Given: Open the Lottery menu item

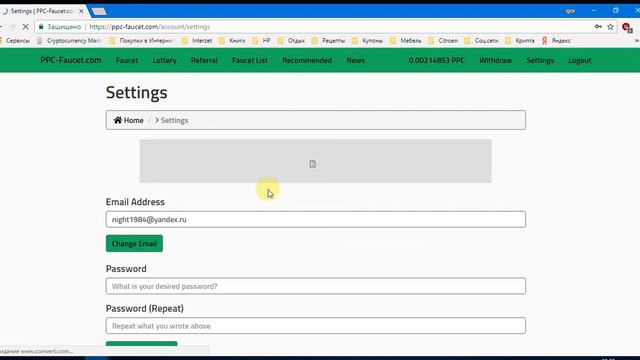Looking at the screenshot, I should [x=164, y=60].
